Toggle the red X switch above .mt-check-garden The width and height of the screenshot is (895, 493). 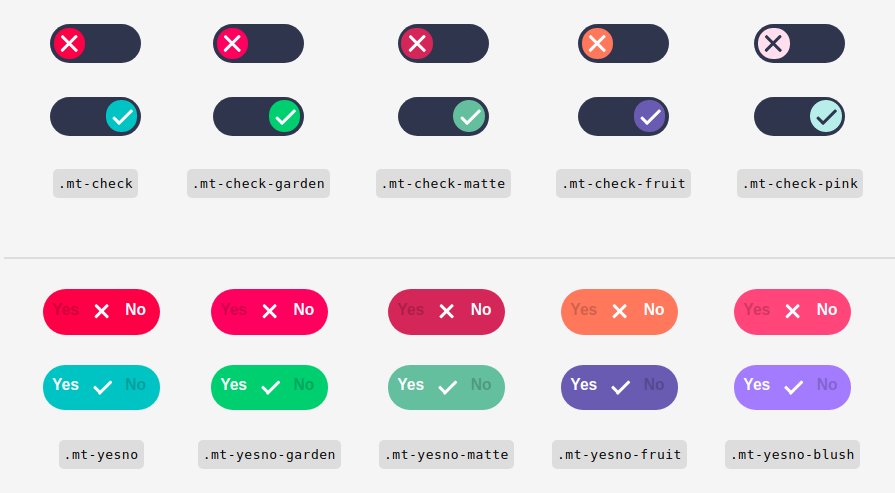259,43
